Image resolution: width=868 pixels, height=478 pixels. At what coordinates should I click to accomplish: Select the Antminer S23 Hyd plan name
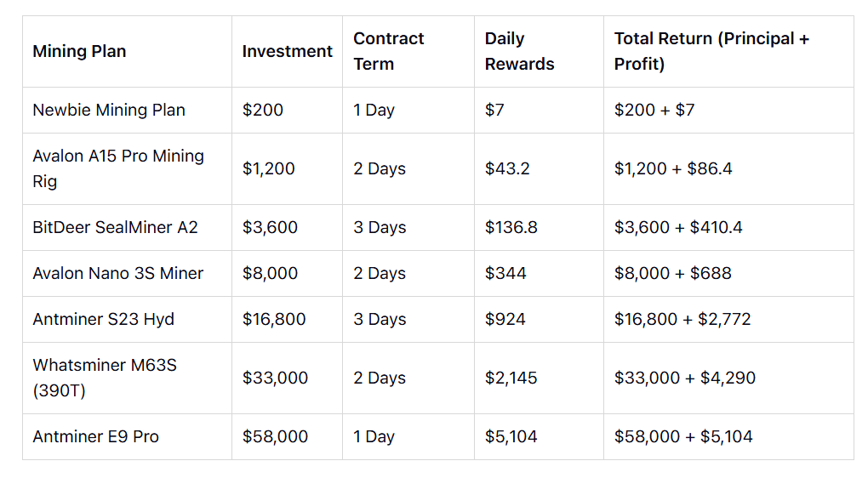pos(103,320)
